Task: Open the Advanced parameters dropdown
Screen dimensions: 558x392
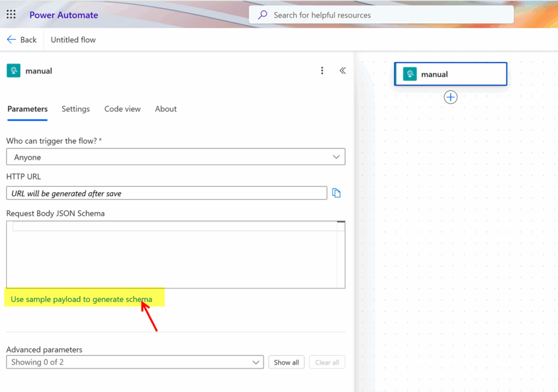Action: pyautogui.click(x=135, y=362)
